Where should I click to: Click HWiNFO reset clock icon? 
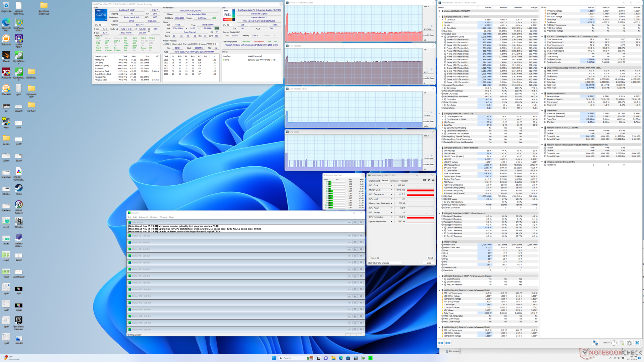point(614,343)
